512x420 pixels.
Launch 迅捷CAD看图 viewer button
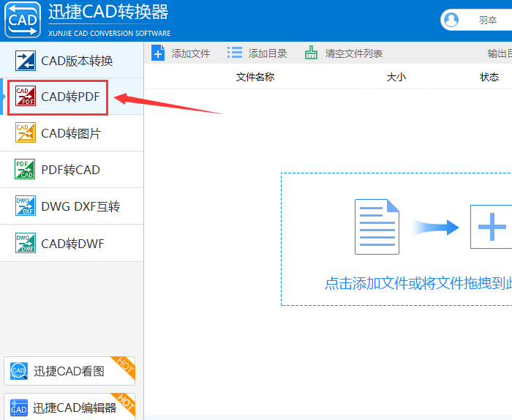click(x=69, y=371)
